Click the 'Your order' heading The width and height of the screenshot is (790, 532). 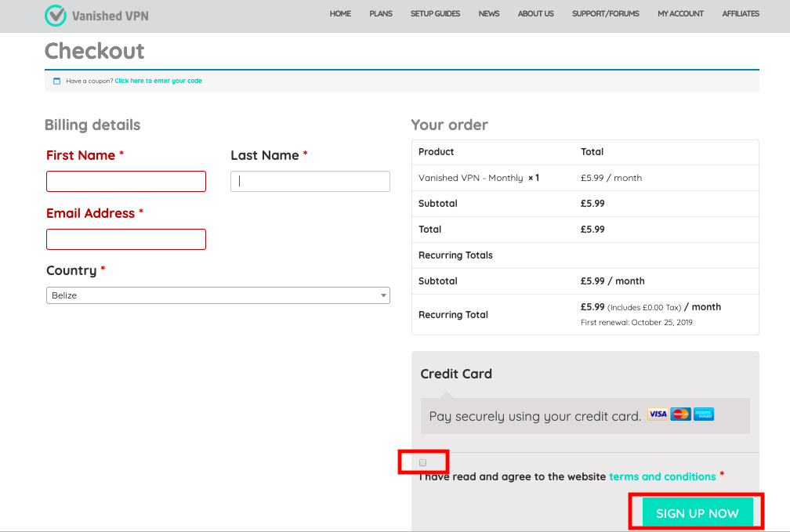coord(449,125)
